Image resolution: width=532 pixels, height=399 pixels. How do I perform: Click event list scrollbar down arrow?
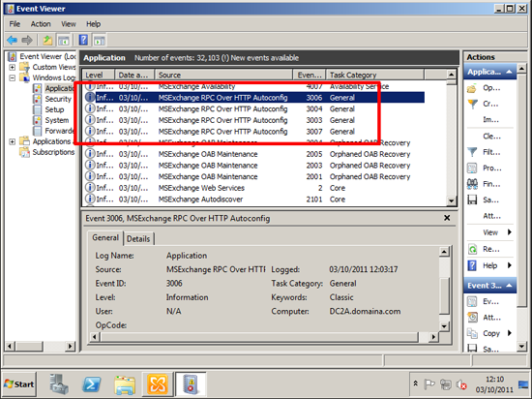pos(452,200)
